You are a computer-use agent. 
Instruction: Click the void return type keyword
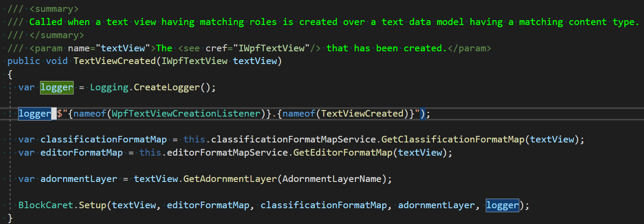pos(57,61)
